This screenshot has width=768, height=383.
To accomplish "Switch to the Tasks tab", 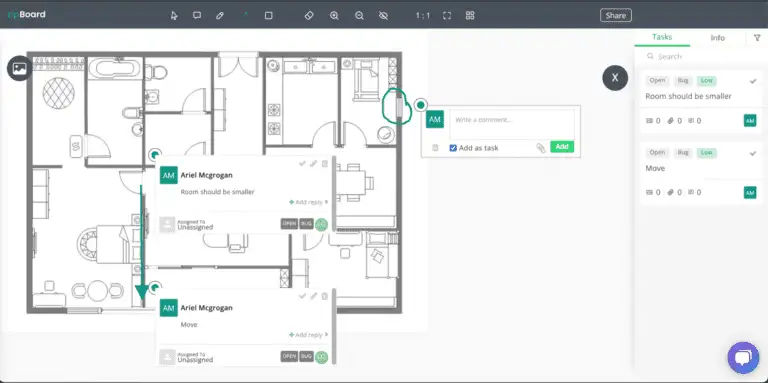I will pyautogui.click(x=662, y=37).
